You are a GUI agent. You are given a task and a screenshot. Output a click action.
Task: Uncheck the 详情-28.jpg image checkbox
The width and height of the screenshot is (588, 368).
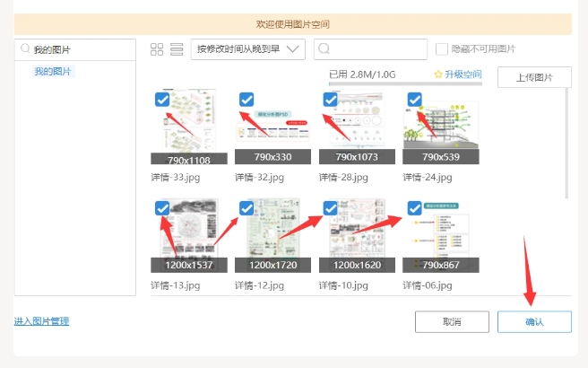pos(331,100)
